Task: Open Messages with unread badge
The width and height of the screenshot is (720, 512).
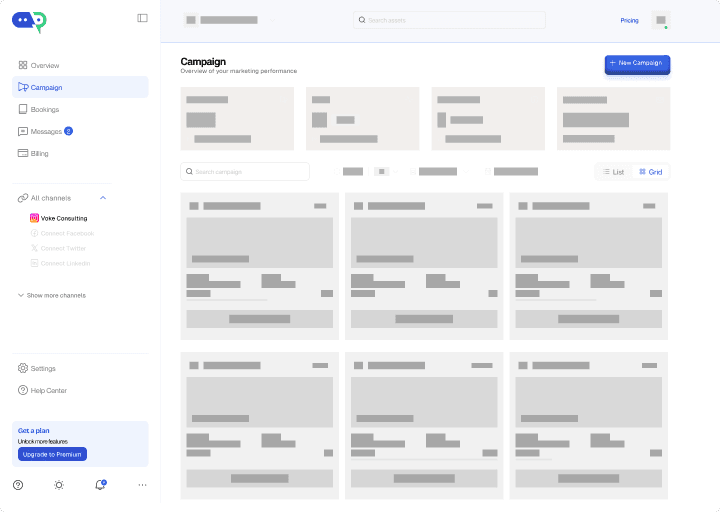Action: pyautogui.click(x=80, y=131)
